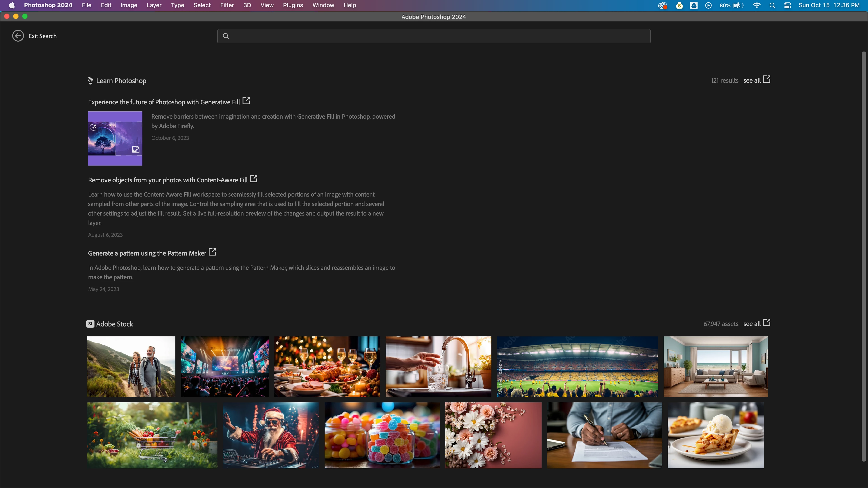Open the Plugins menu
Screen dimensions: 868x488
(x=293, y=5)
